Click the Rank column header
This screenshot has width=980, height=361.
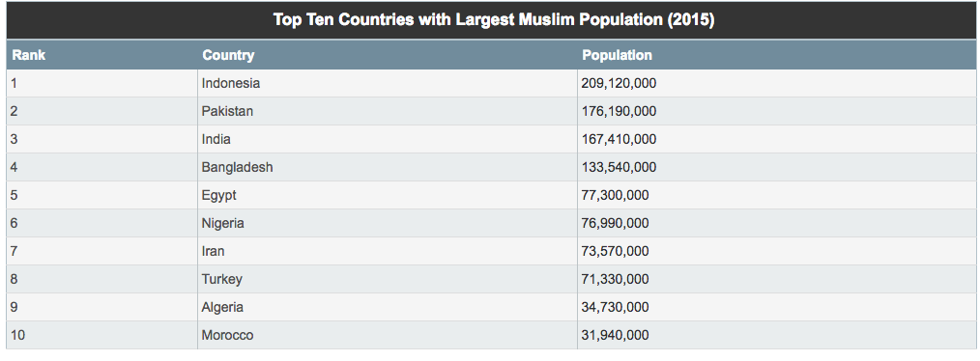point(29,55)
